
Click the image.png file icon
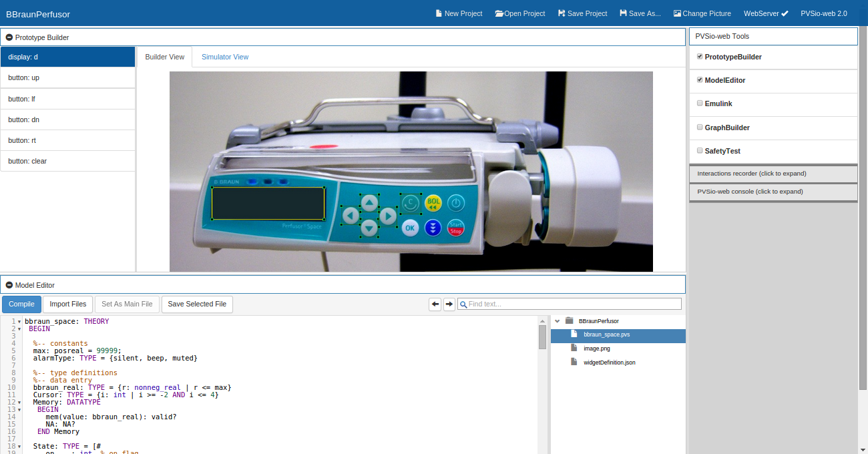pos(574,348)
